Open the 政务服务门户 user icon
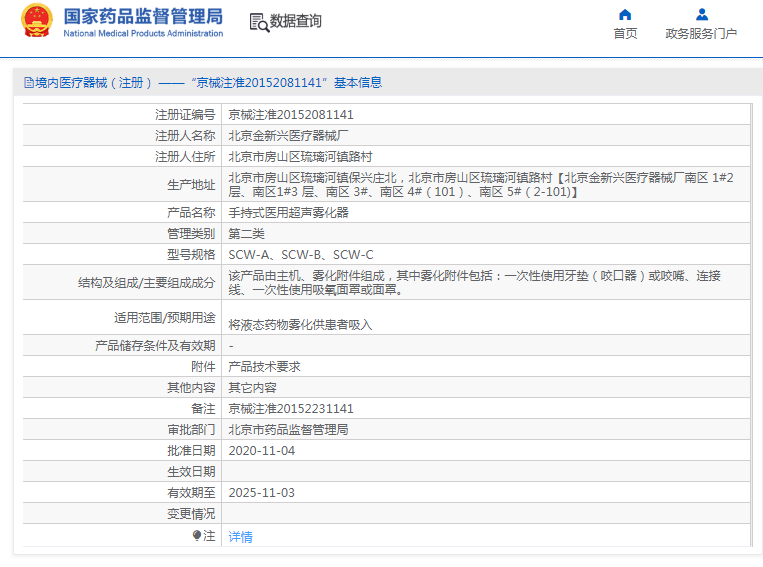 point(702,15)
